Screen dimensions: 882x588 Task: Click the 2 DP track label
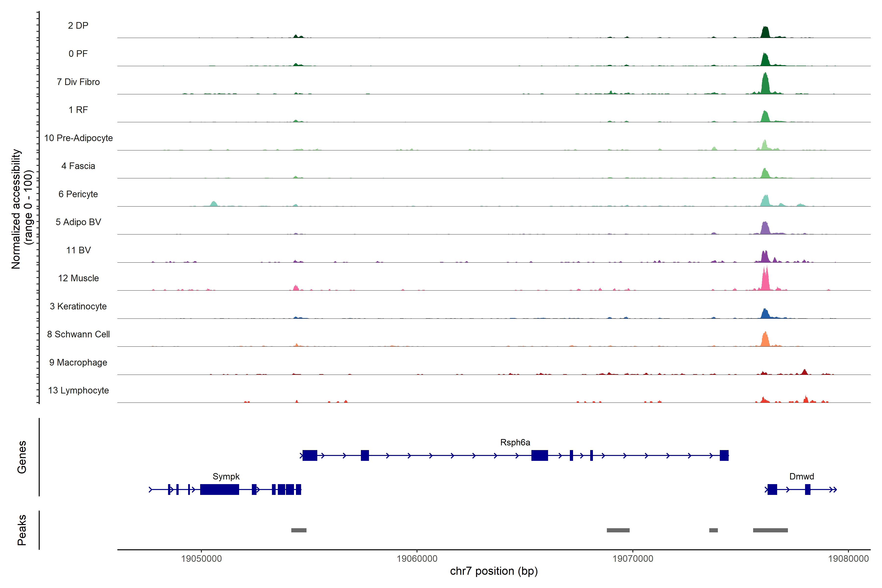[78, 25]
